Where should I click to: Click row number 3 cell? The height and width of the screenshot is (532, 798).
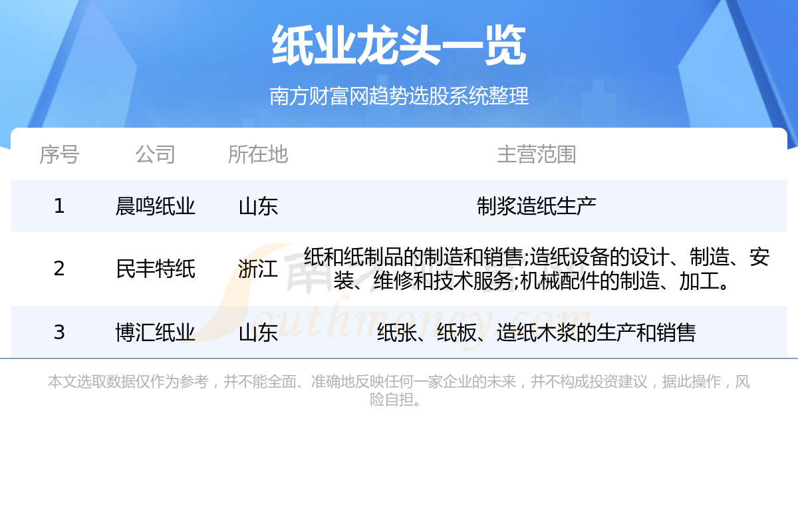coord(59,332)
